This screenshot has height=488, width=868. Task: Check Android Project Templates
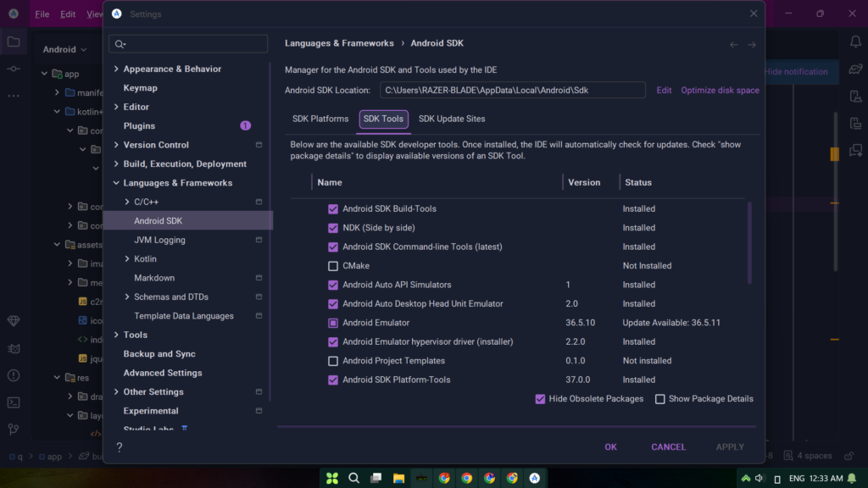[332, 361]
